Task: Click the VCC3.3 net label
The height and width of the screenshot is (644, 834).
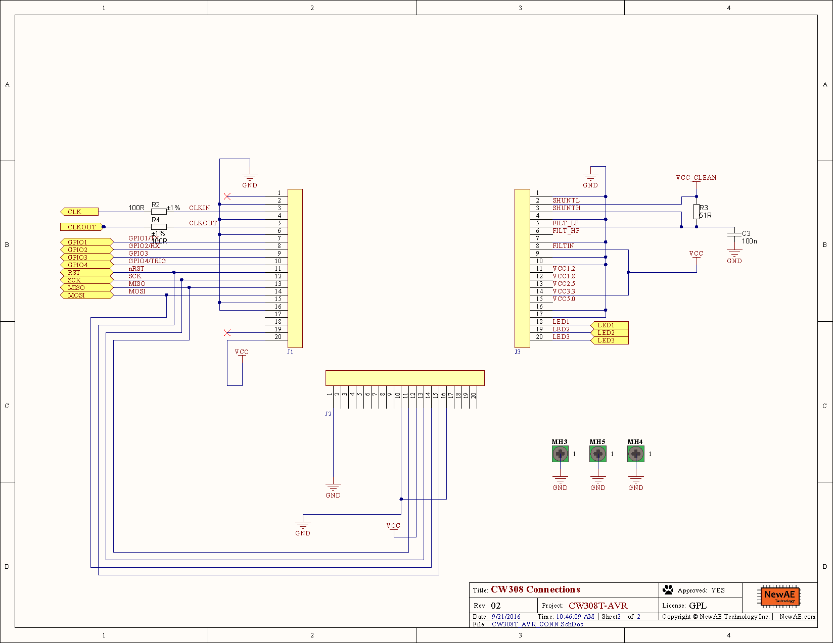Action: click(564, 291)
